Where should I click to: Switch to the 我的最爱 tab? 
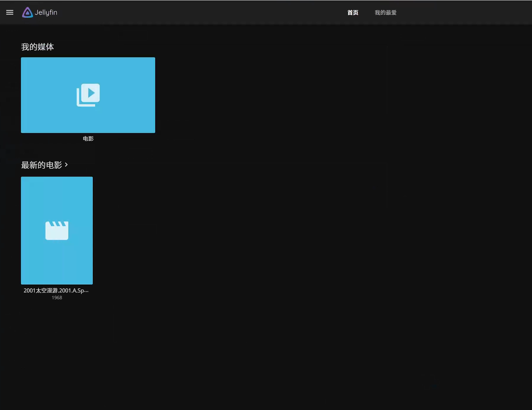click(x=385, y=13)
